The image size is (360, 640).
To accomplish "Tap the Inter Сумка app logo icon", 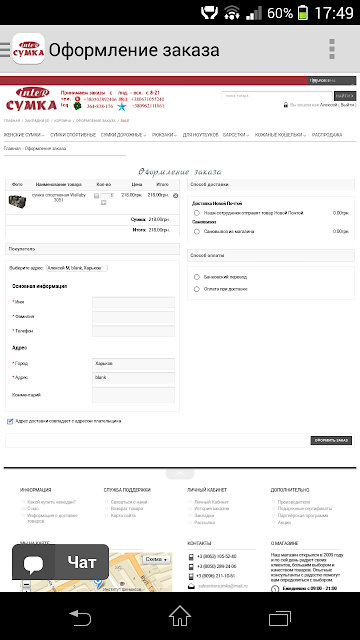I will point(28,49).
